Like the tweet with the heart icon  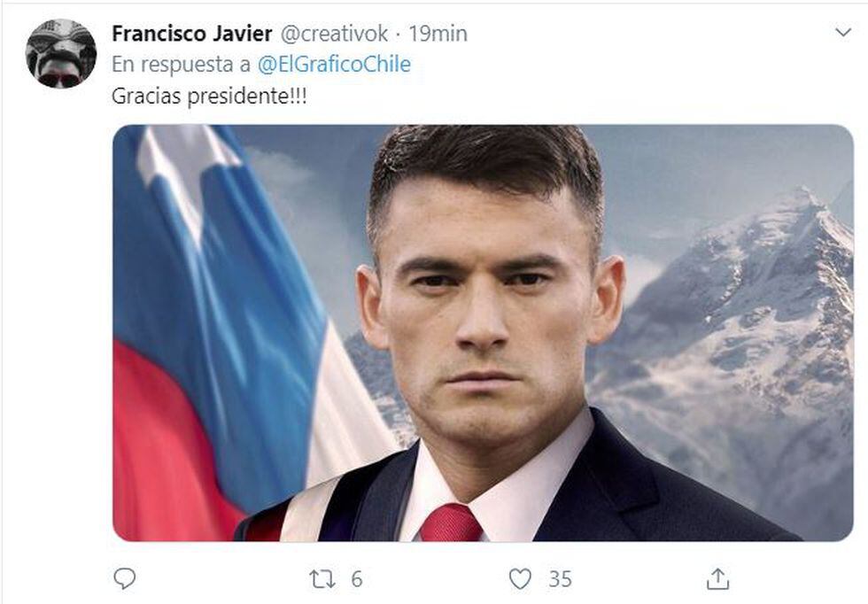click(520, 579)
